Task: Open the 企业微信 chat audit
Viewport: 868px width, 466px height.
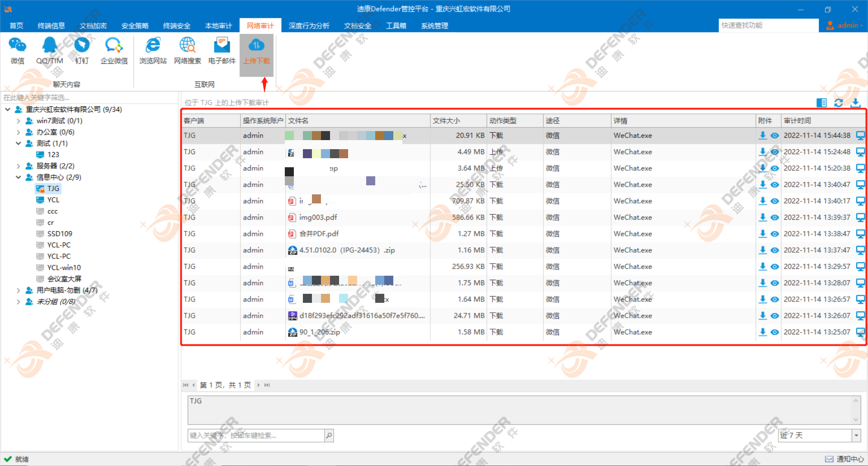Action: coord(114,51)
